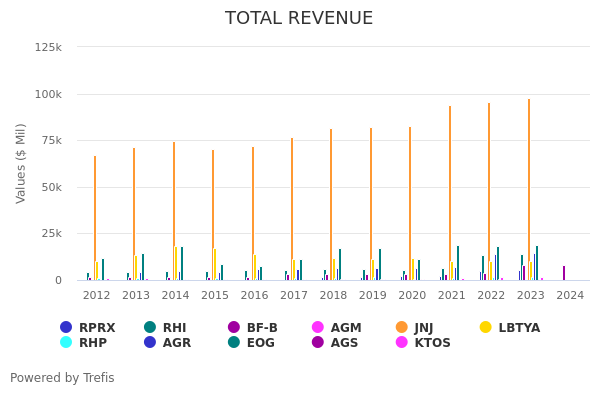The height and width of the screenshot is (400, 600).
Task: Hide the BF-B series via legend label
Action: [262, 328]
